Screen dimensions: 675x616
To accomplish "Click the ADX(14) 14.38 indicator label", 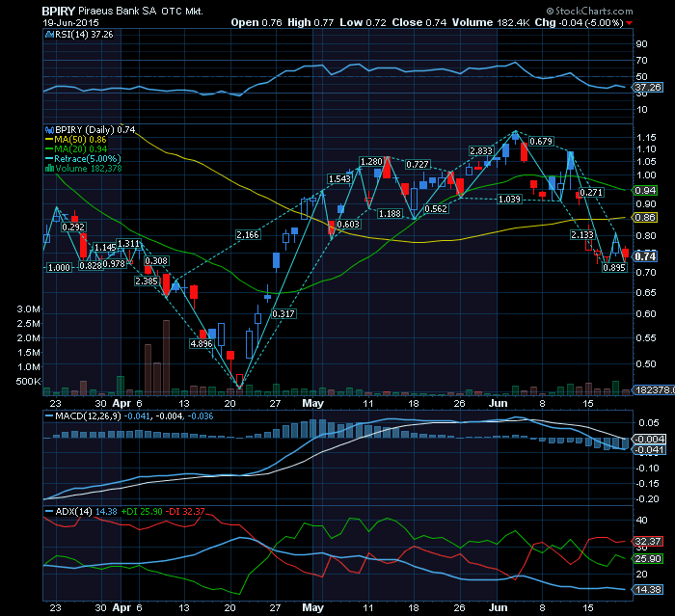I will 86,511.
